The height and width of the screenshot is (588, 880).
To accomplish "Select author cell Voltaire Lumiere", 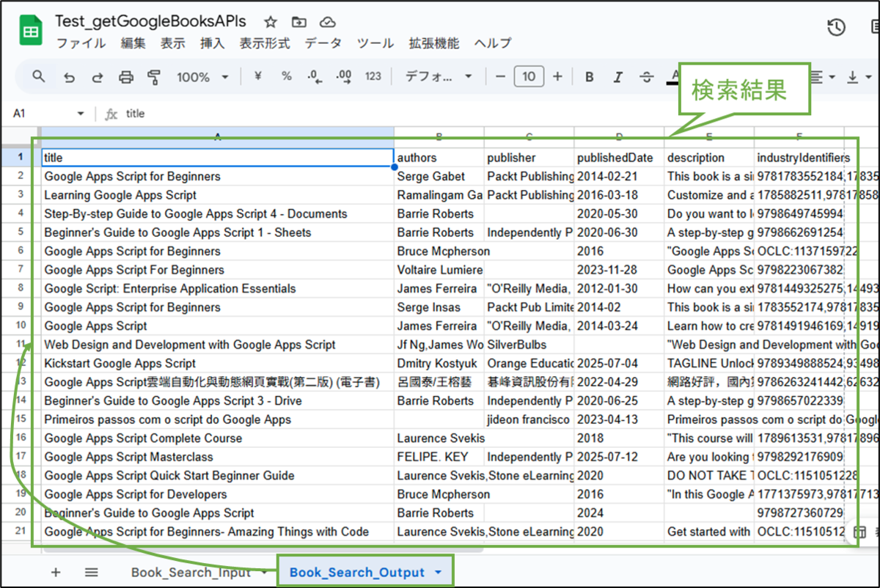I will pyautogui.click(x=439, y=270).
